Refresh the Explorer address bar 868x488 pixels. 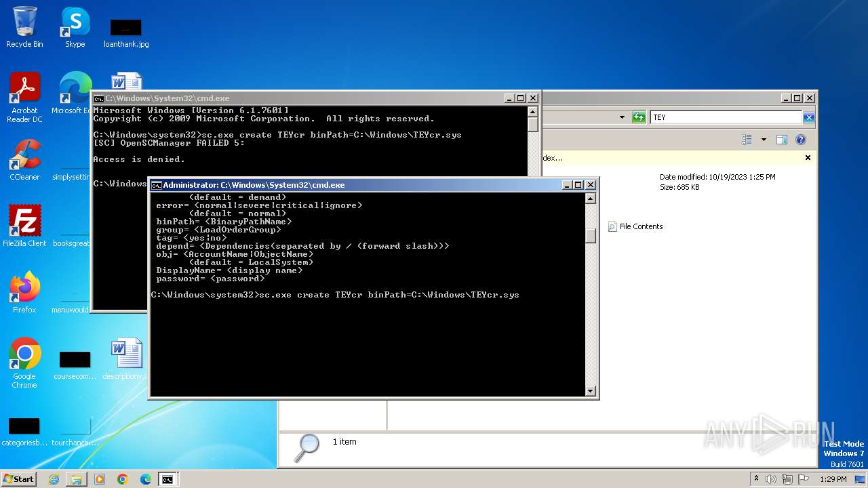639,117
